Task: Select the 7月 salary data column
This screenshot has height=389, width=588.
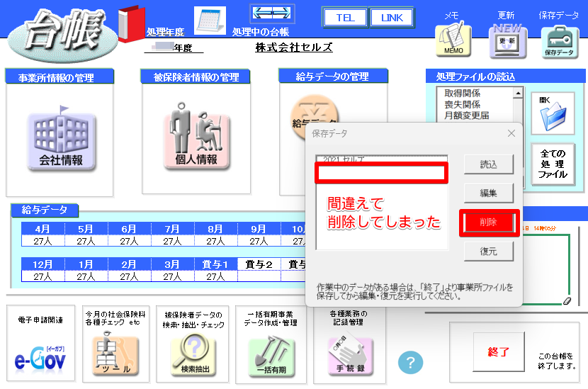Action: point(172,229)
